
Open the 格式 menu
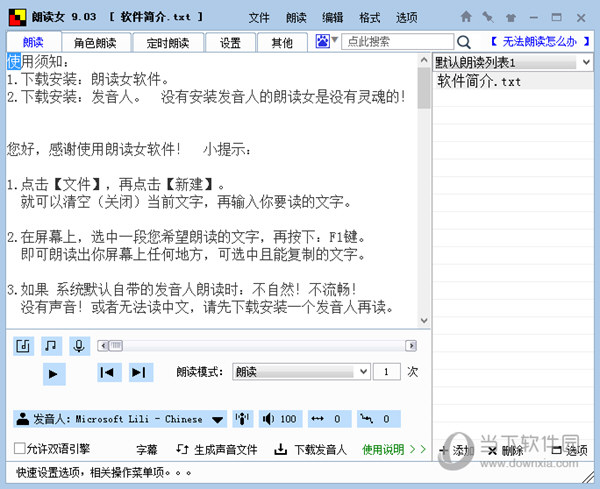[370, 18]
